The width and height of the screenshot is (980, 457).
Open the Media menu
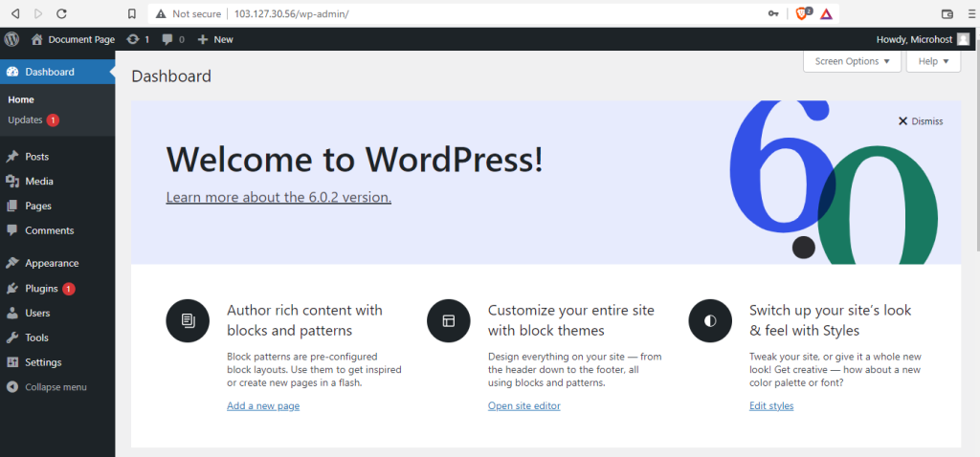tap(57, 181)
